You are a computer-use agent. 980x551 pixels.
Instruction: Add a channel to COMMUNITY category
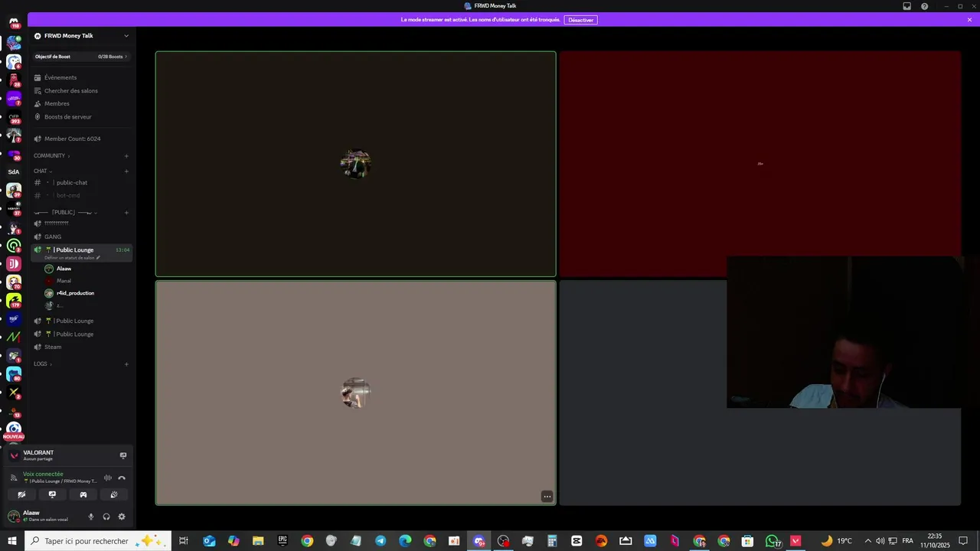(126, 156)
